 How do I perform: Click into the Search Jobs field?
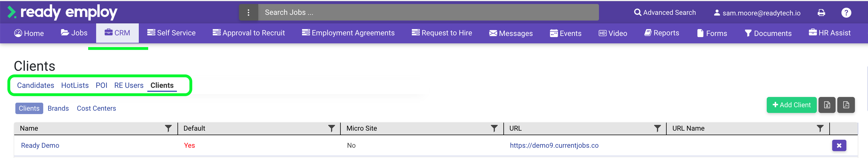pos(428,13)
